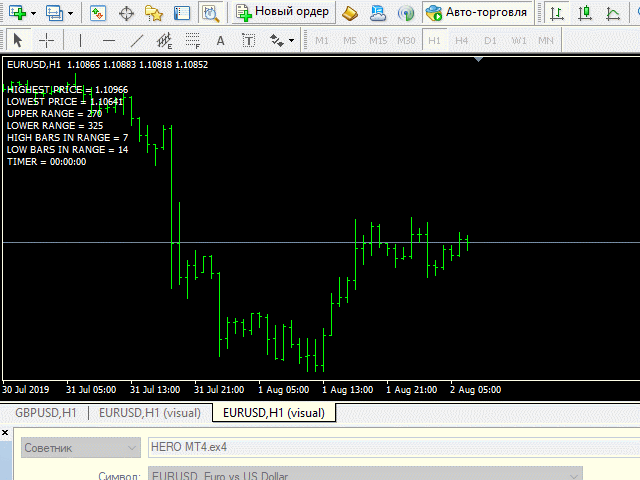Click the UPPER RANGE = 270 text
Image resolution: width=640 pixels, height=480 pixels.
[x=54, y=113]
